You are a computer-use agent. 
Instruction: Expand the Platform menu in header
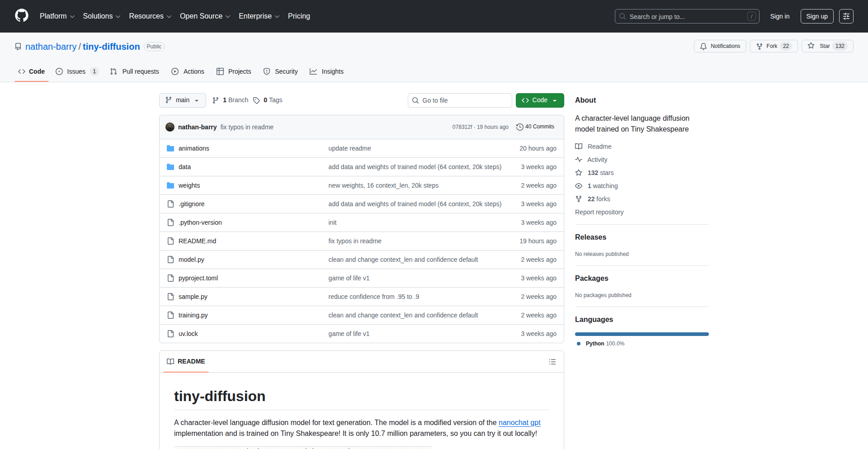click(57, 16)
